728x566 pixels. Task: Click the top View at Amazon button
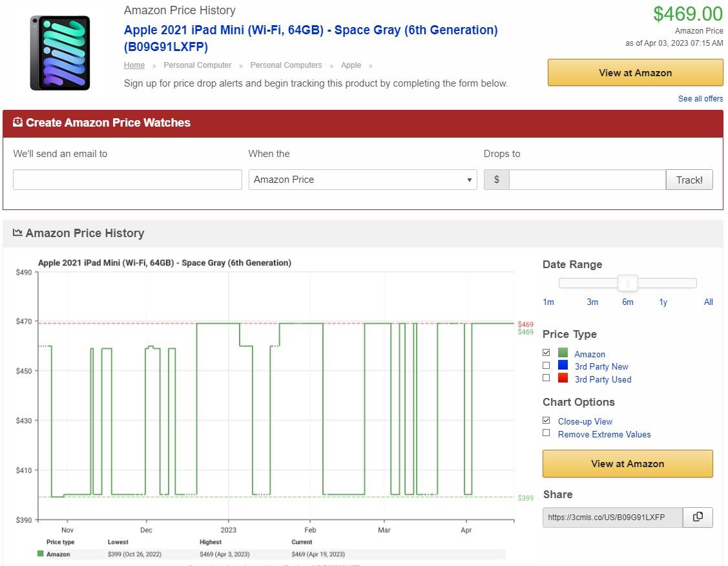[635, 73]
